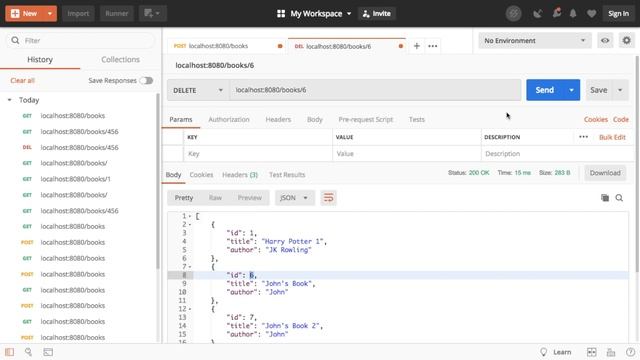Image resolution: width=640 pixels, height=360 pixels.
Task: Open the new window options icon
Action: [152, 13]
